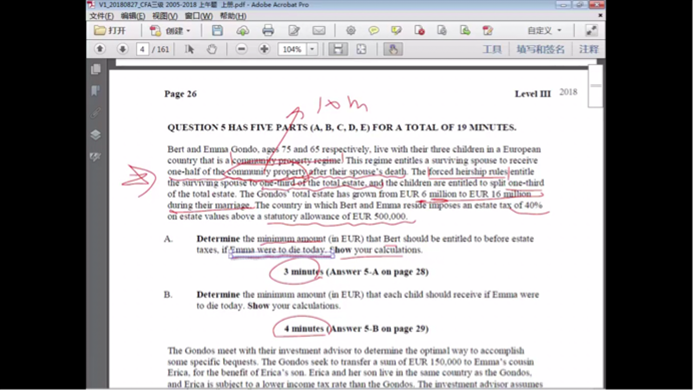Toggle the touch reading mode button
The image size is (693, 390).
[x=393, y=49]
